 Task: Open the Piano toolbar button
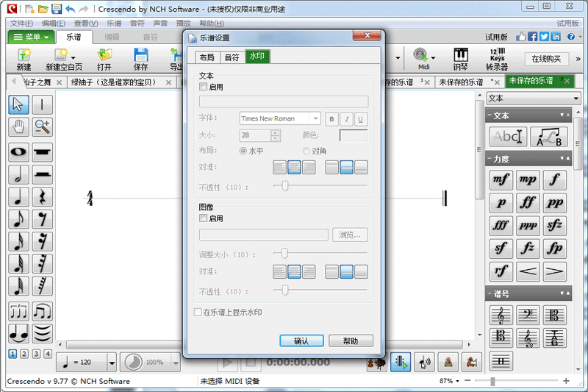tap(461, 60)
